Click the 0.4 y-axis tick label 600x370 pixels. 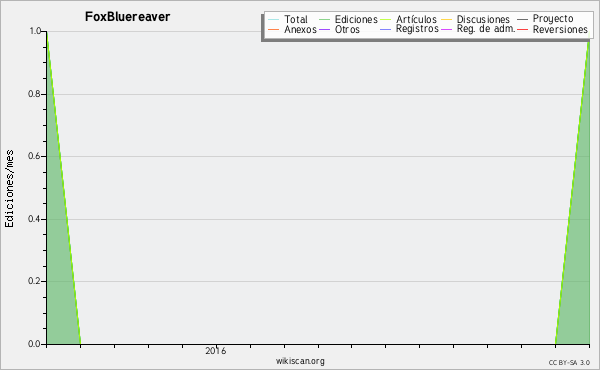click(x=34, y=219)
